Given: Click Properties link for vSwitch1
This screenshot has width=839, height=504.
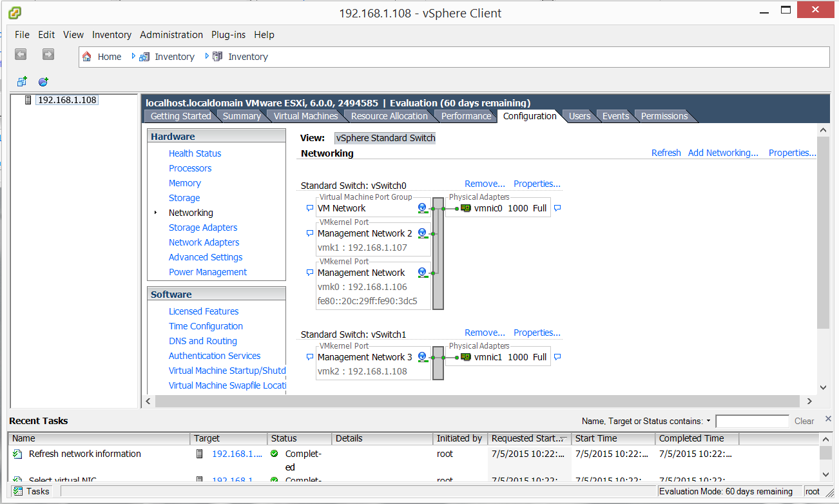Looking at the screenshot, I should pyautogui.click(x=537, y=333).
